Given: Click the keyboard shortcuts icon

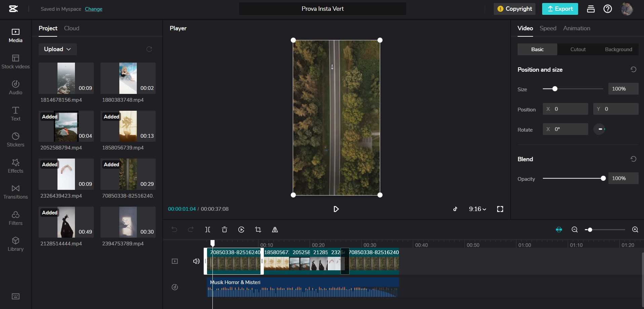Looking at the screenshot, I should [x=15, y=296].
